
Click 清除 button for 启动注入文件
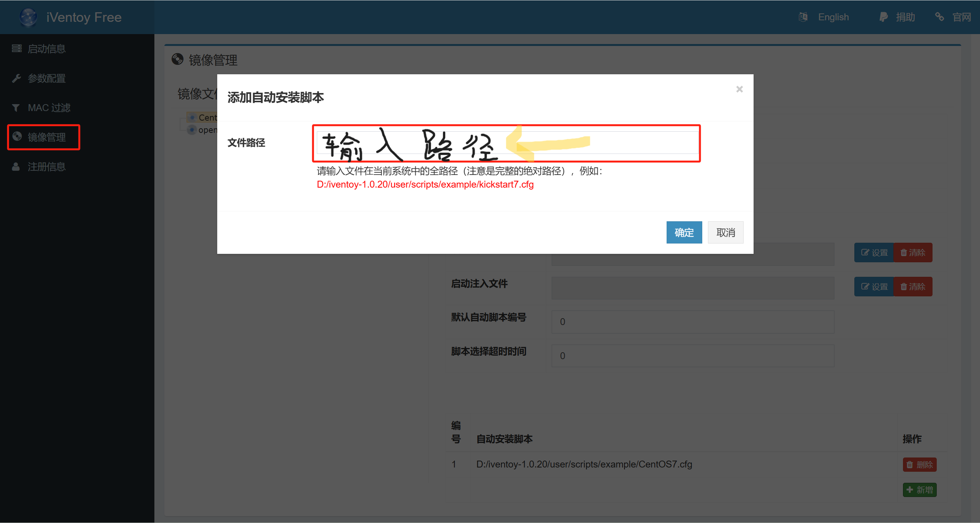pos(913,286)
